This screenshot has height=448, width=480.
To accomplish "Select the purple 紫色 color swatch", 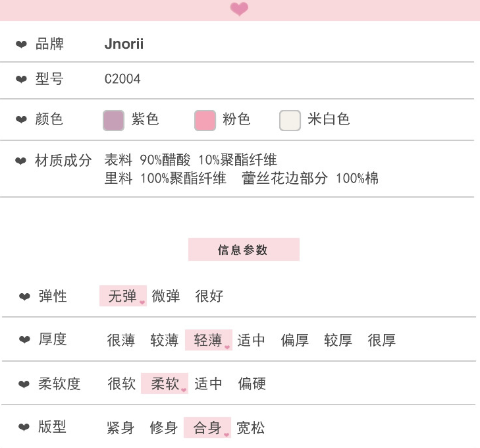I will coord(114,120).
